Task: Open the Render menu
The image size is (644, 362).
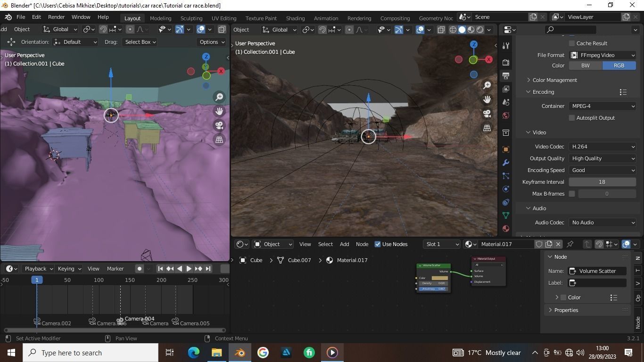Action: tap(56, 17)
